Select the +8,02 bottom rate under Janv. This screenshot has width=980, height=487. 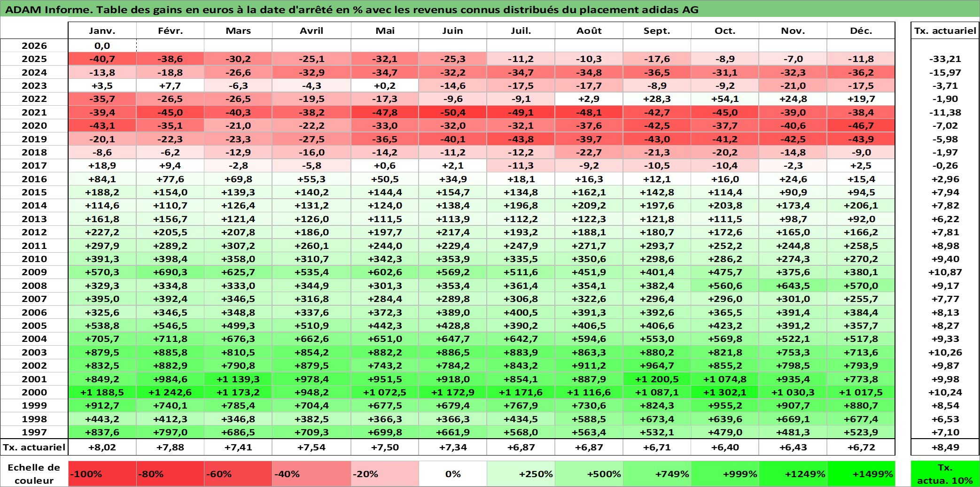tap(102, 447)
